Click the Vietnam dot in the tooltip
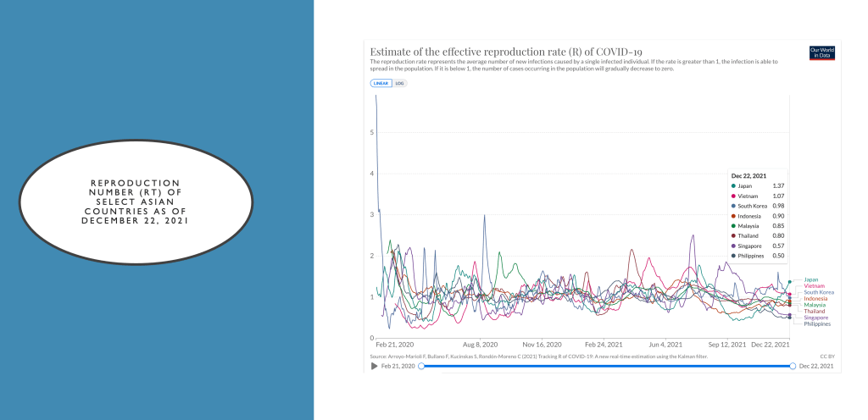 coord(732,196)
